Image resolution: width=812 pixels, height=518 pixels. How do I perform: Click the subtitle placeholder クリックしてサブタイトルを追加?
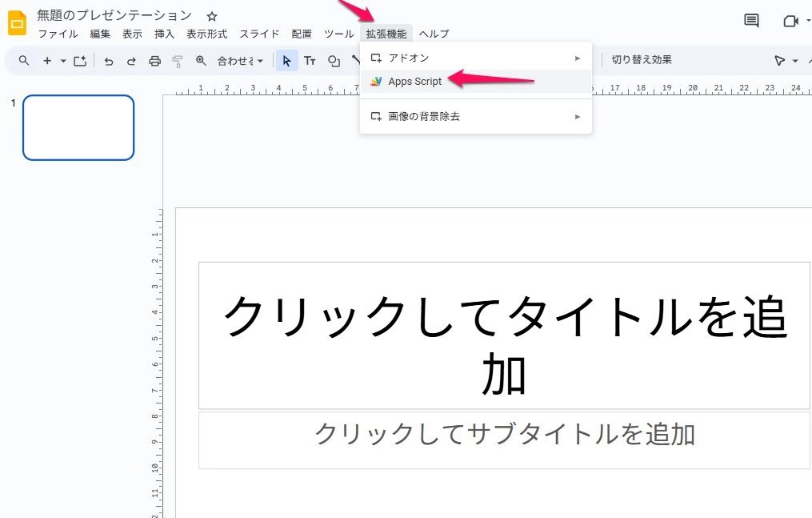[x=504, y=440]
